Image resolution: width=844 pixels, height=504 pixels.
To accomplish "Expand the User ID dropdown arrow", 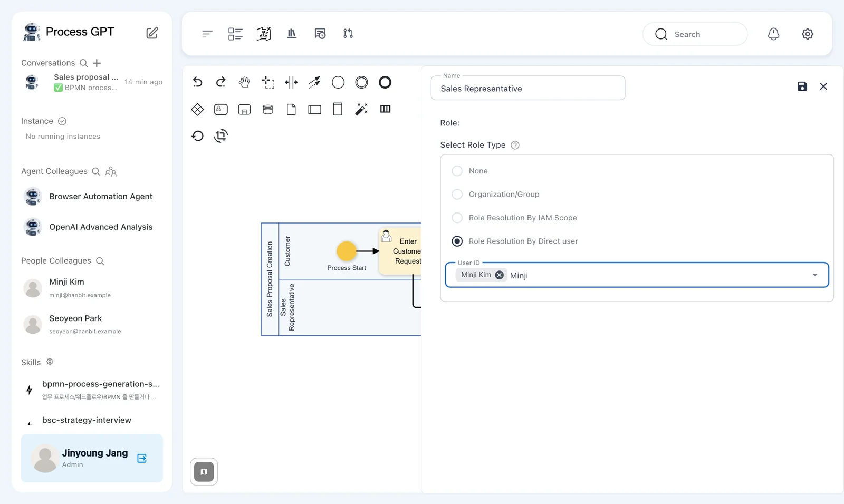I will 815,275.
